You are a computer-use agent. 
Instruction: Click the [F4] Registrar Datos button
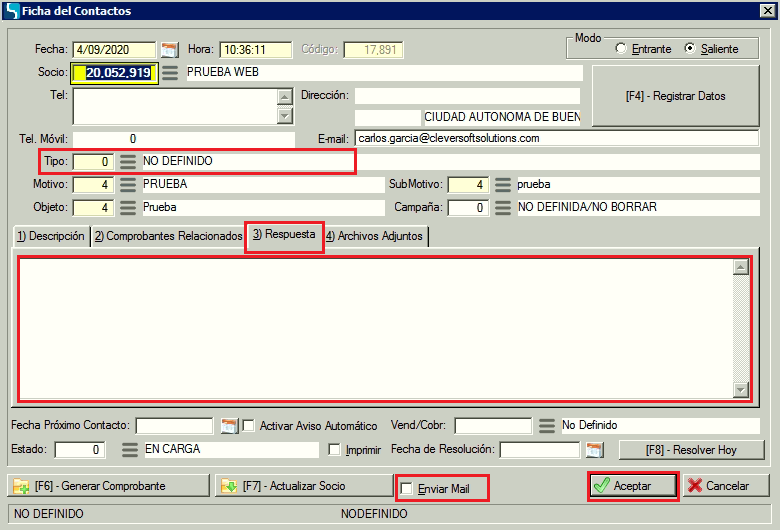click(675, 96)
